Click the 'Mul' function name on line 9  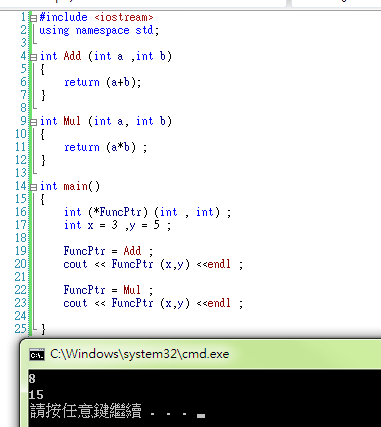click(x=72, y=121)
